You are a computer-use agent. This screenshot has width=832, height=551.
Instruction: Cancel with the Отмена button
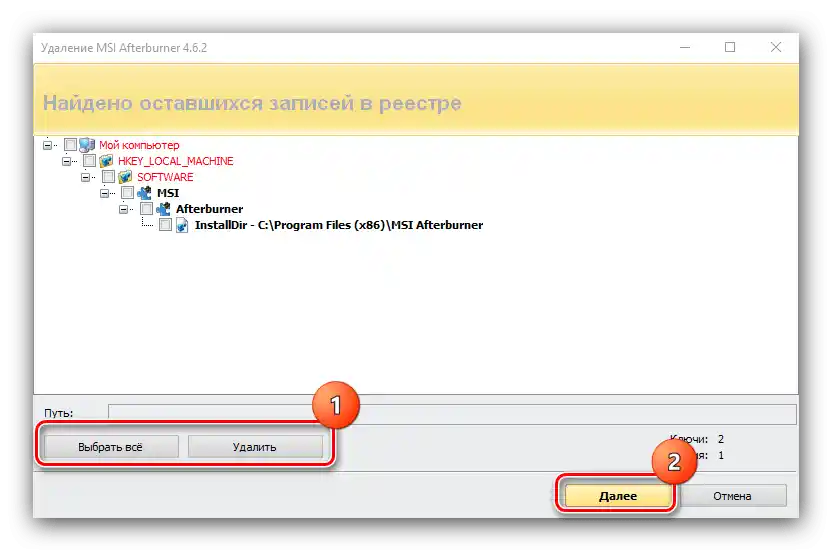pyautogui.click(x=732, y=496)
